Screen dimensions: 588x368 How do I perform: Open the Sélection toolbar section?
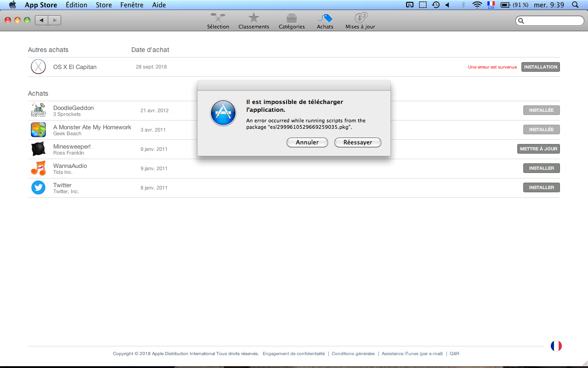[x=218, y=21]
